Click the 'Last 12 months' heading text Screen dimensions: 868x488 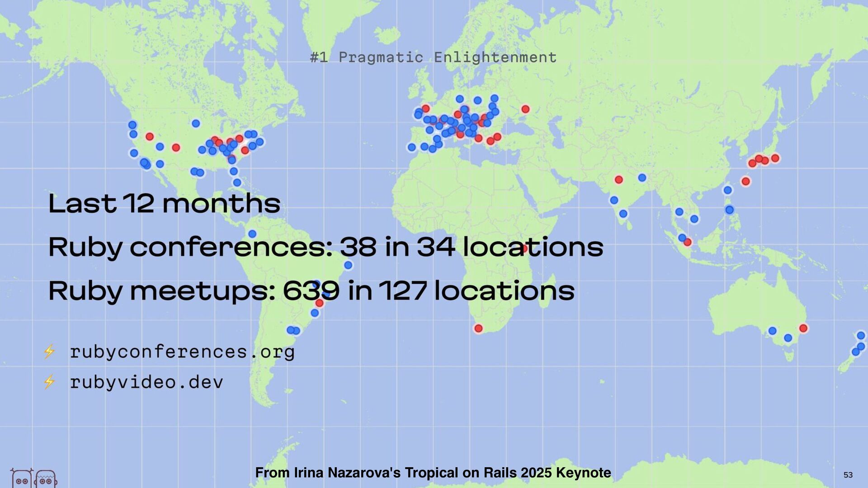pos(164,204)
